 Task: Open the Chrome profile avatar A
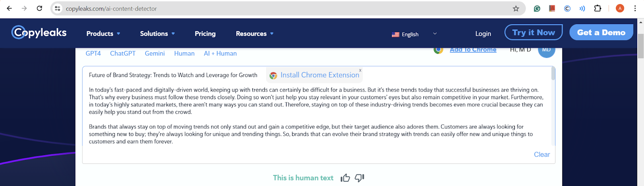click(x=620, y=8)
